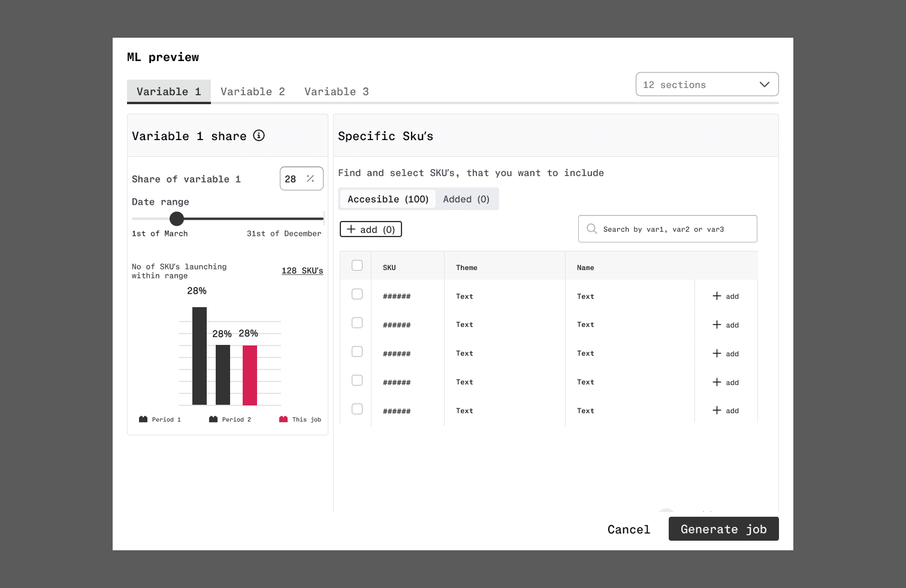Click the plus add icon in the second row
Screen dimensions: 906x588
717,325
